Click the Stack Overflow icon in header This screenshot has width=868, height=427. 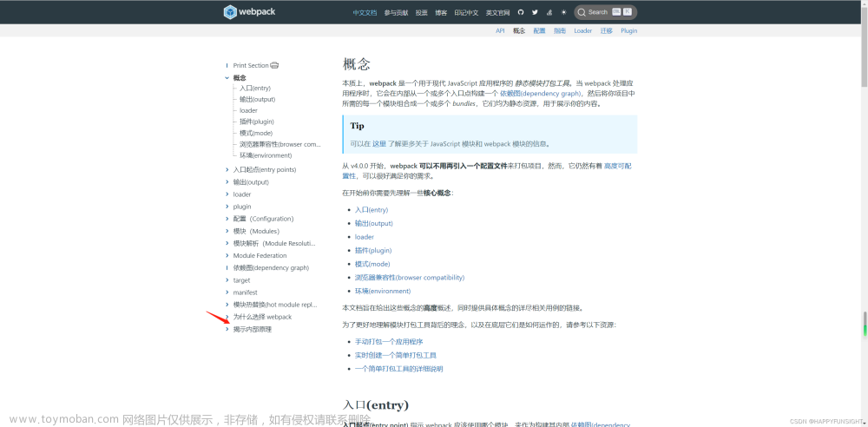click(x=549, y=12)
